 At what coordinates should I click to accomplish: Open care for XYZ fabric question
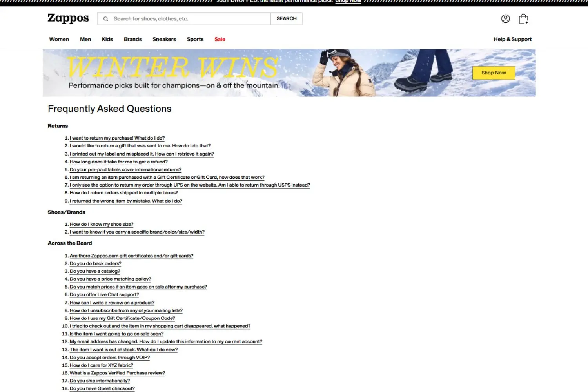tap(102, 365)
